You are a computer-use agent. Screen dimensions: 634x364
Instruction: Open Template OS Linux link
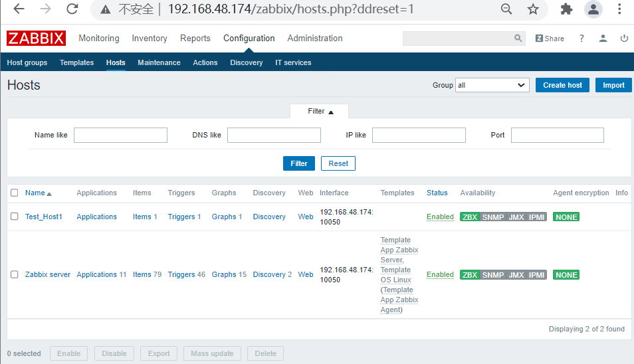(x=395, y=275)
